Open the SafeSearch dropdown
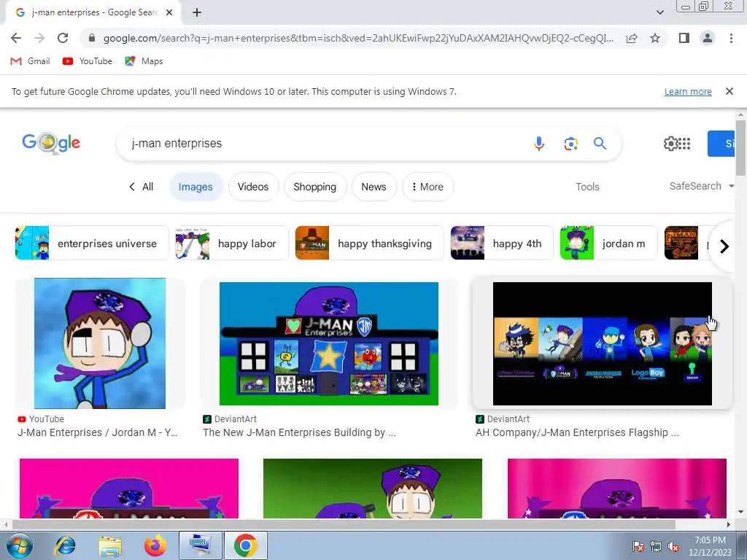Screen dimensions: 747x560 701,186
